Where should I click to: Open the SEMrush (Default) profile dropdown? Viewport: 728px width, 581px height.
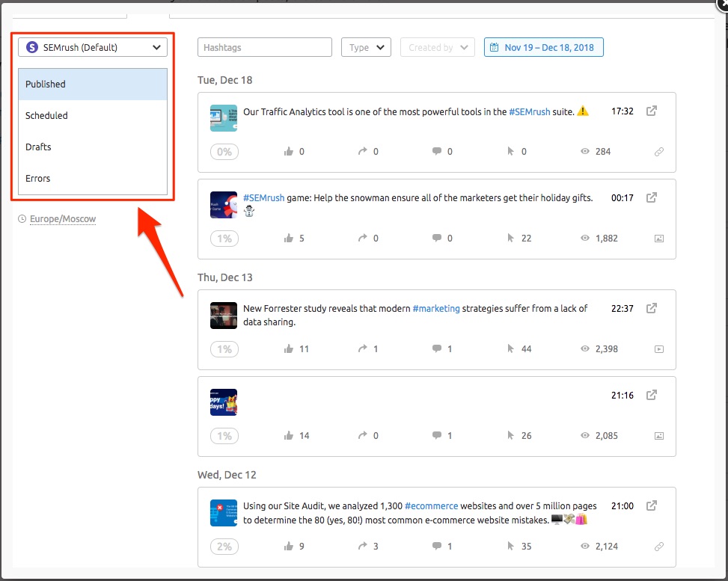[x=92, y=47]
